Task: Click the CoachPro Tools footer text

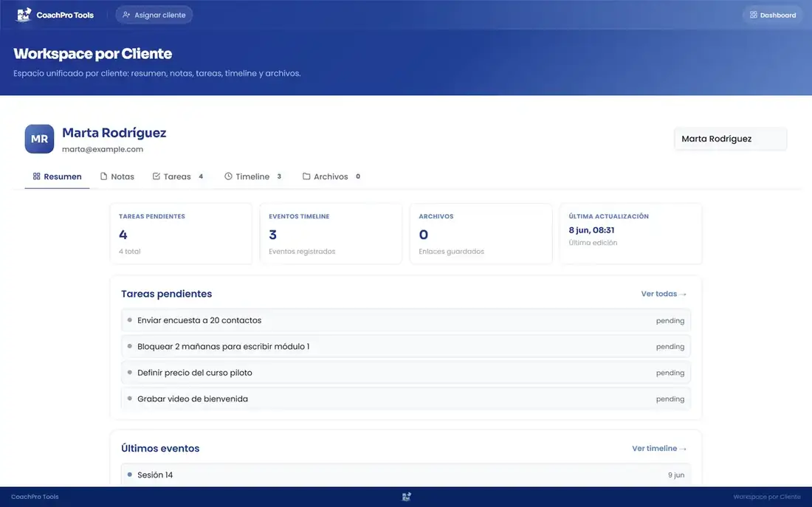Action: tap(35, 497)
